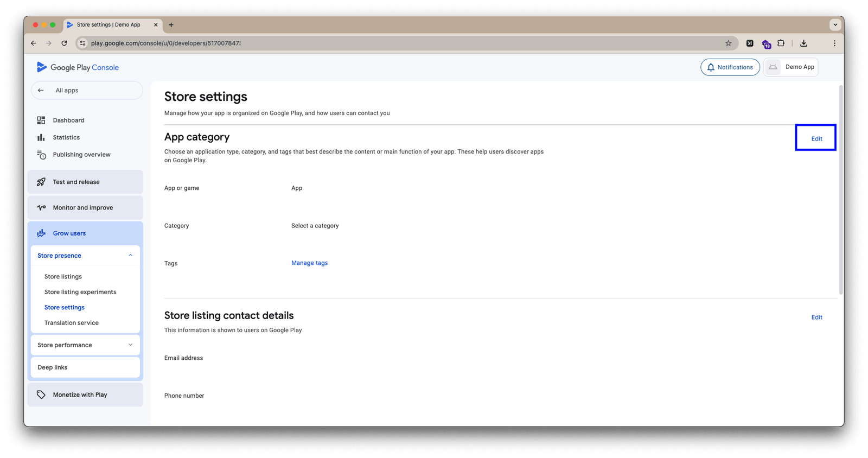Go back using browser back arrow

pos(34,43)
